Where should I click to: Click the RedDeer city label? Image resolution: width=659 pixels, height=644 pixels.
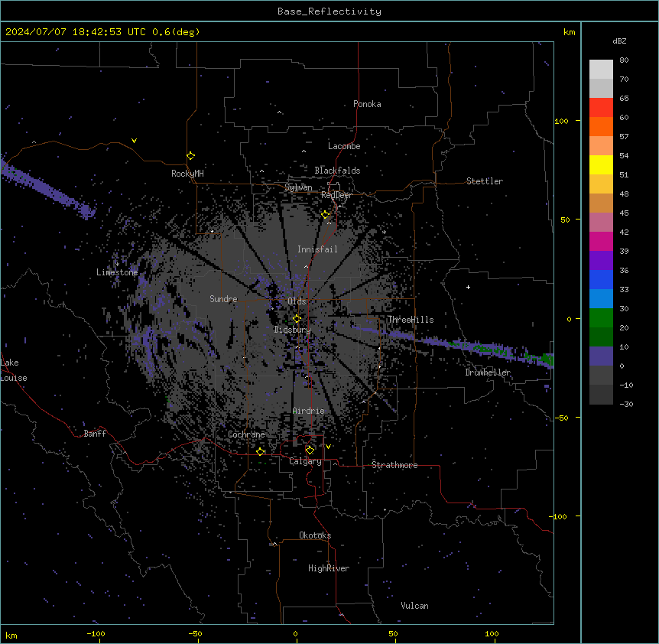(x=336, y=195)
